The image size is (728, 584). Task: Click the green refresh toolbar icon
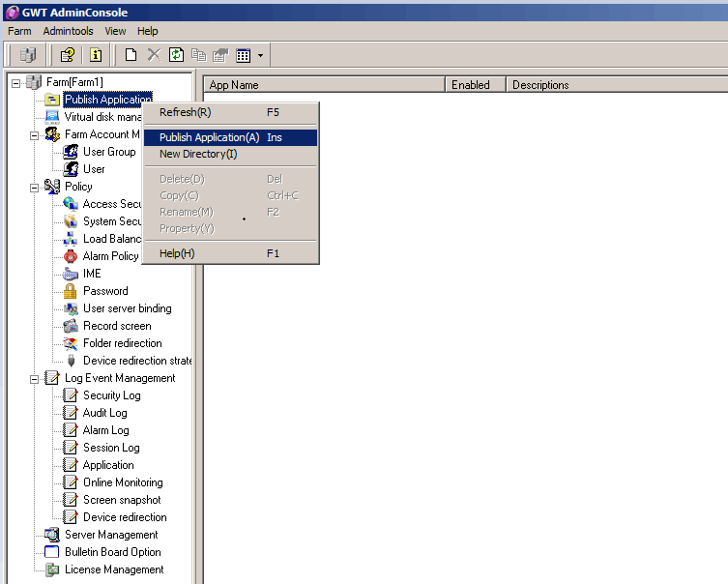[176, 55]
